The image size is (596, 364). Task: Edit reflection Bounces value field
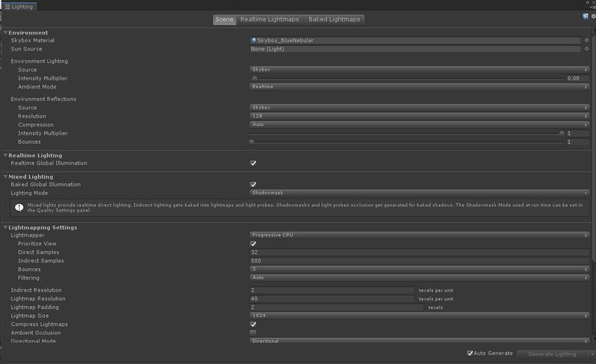tap(577, 141)
